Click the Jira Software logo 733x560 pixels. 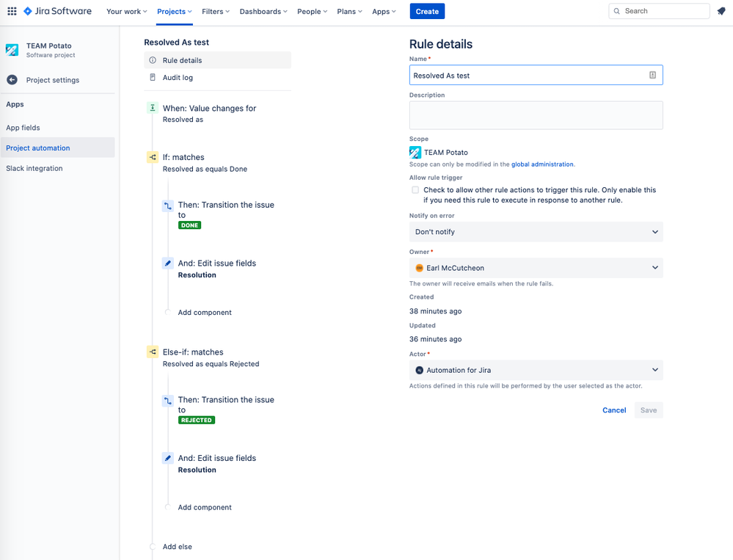click(57, 11)
